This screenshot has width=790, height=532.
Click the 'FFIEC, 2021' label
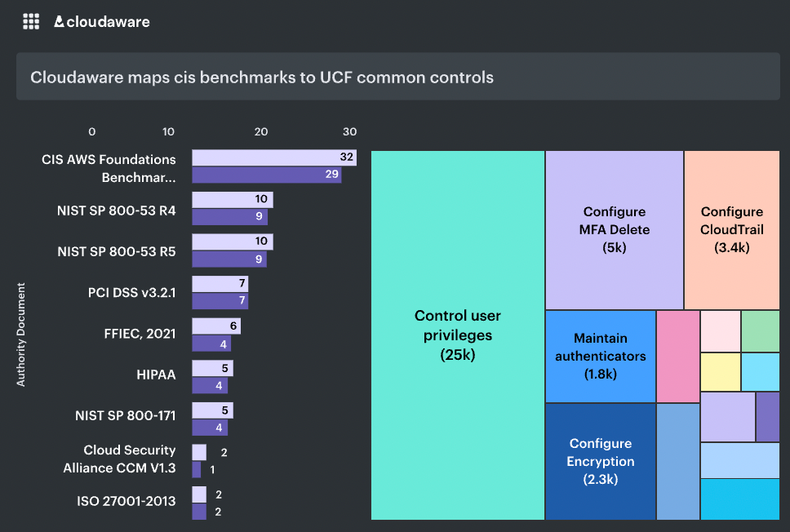140,334
